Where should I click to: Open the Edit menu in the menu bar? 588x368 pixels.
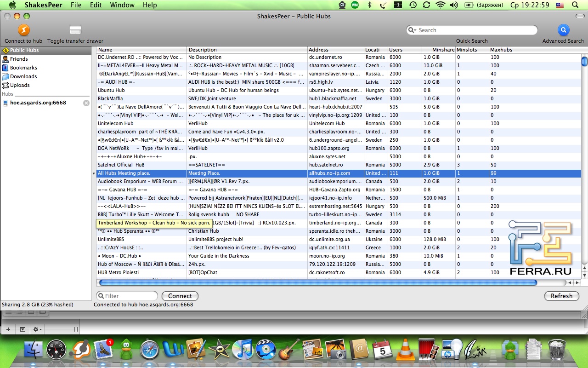tap(96, 5)
